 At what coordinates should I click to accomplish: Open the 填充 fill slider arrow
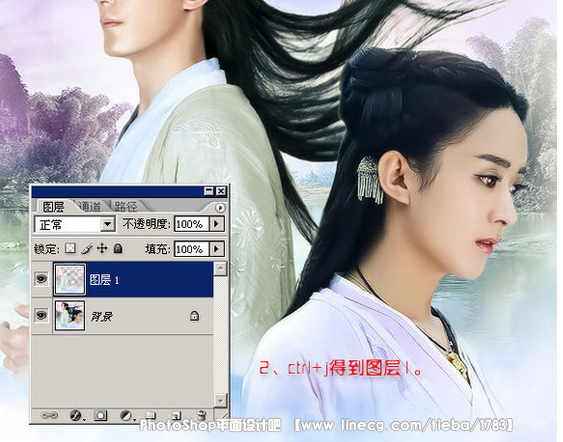click(x=217, y=249)
